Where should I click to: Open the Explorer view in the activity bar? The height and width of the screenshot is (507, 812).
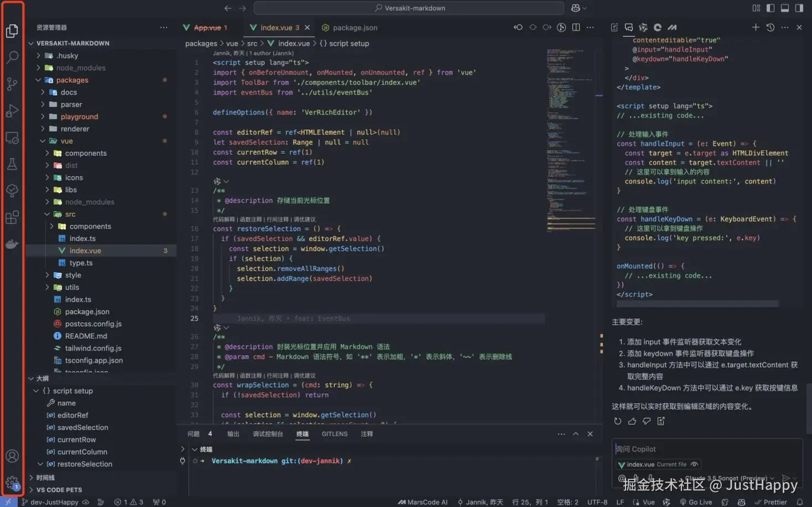[12, 30]
